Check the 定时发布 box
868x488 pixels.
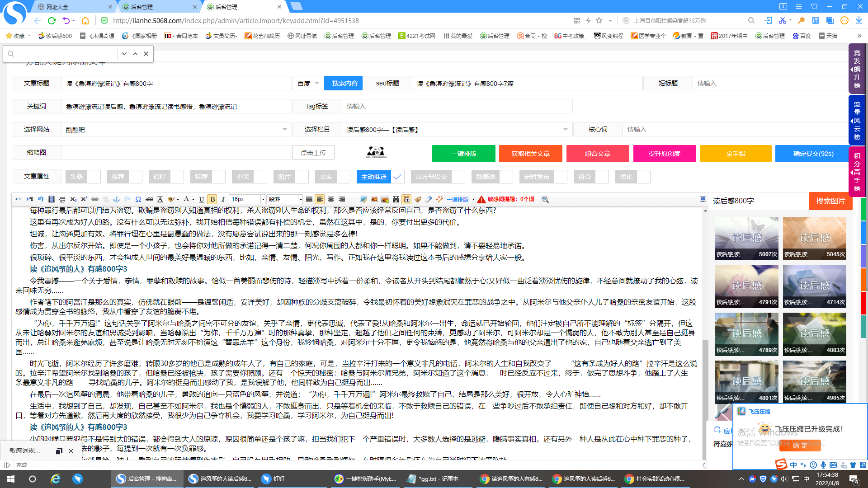click(561, 177)
